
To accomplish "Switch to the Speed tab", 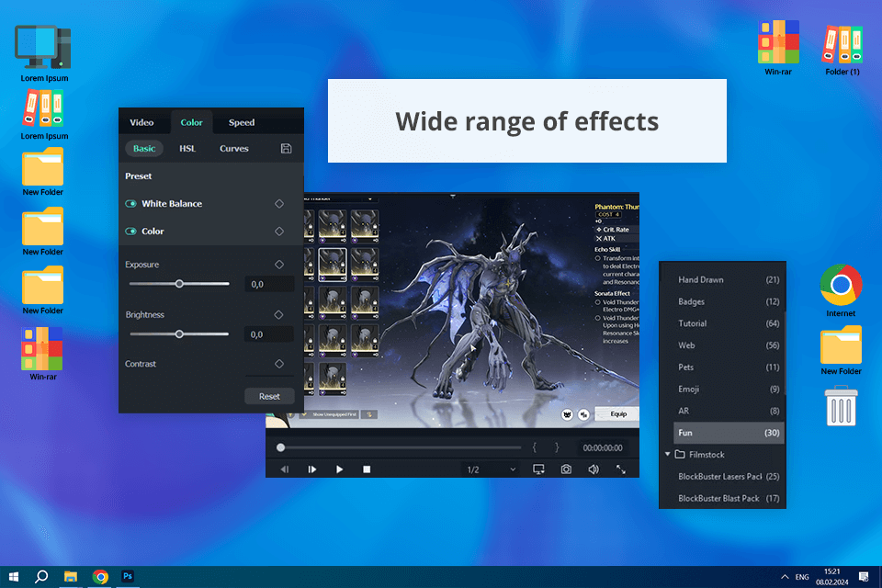I will click(242, 122).
